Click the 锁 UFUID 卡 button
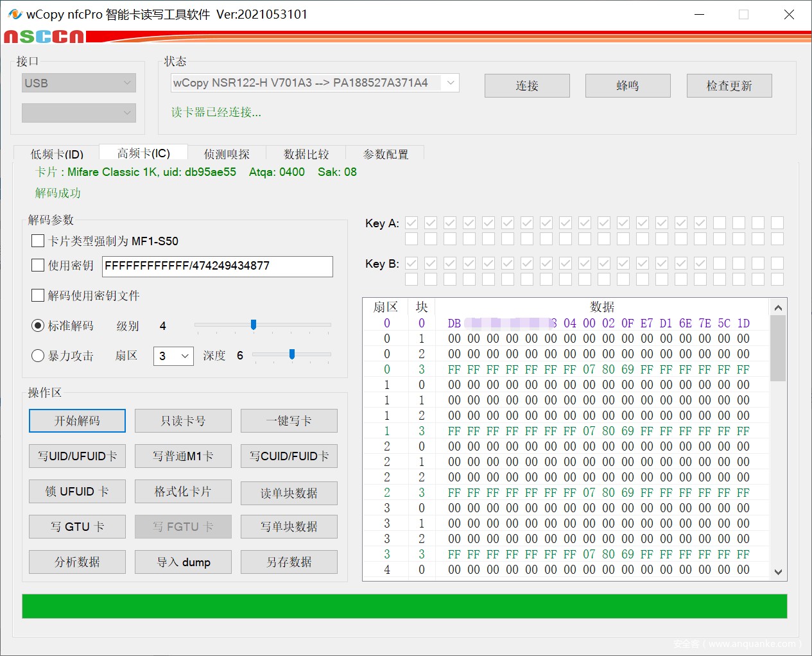Screen dimensions: 812x656 [x=77, y=492]
